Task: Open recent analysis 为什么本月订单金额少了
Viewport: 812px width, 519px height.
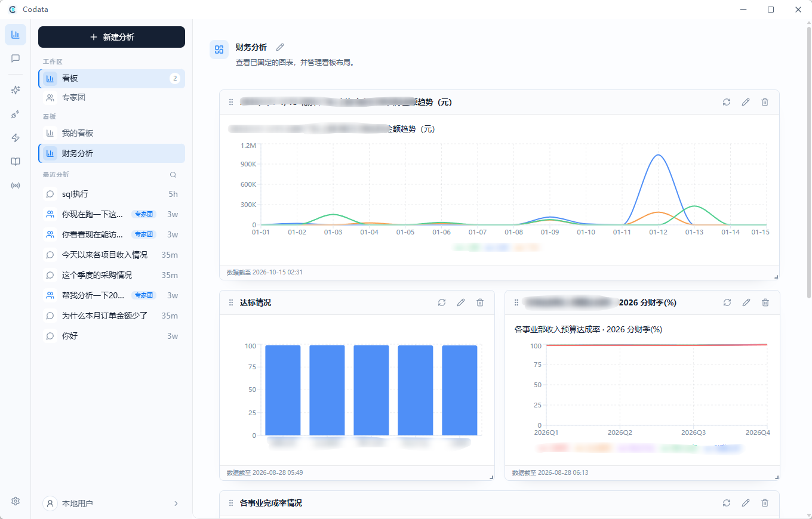Action: tap(112, 316)
